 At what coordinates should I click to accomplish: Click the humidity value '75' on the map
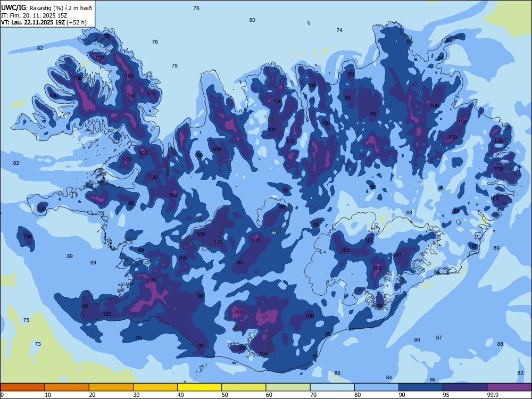[26, 320]
